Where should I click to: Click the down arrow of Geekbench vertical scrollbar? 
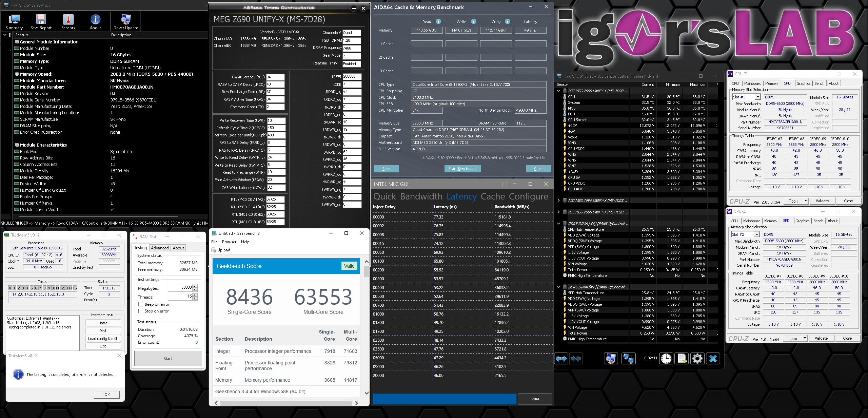[367, 393]
